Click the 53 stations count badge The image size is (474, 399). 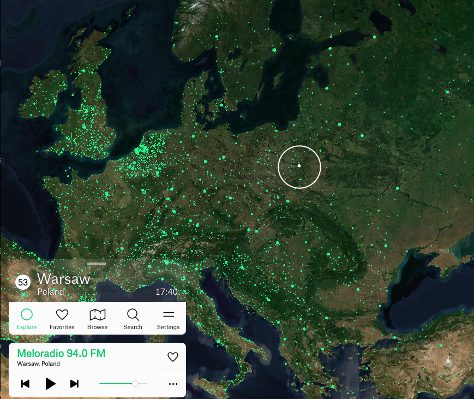pos(23,283)
